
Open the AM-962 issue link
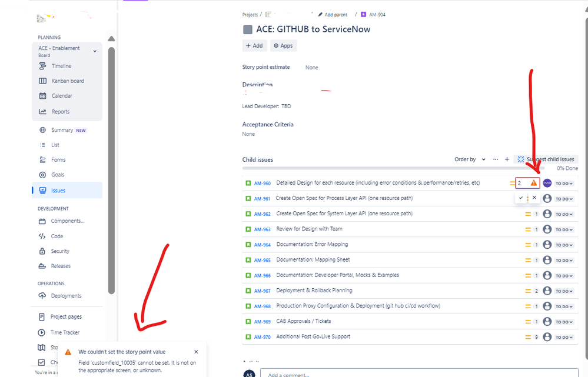pos(263,214)
